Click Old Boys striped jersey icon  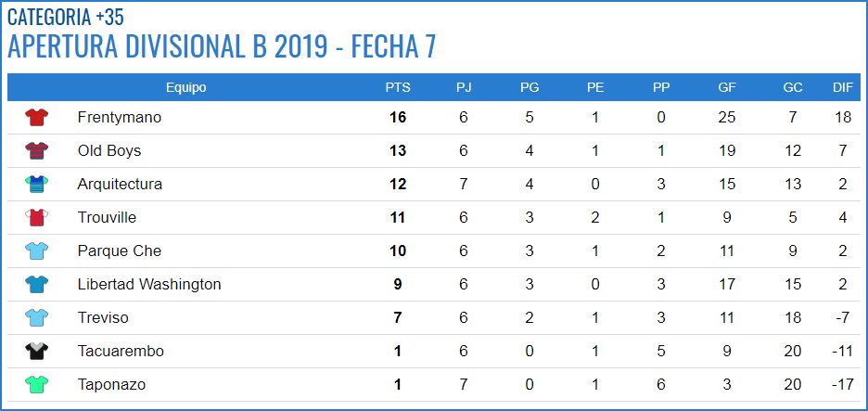pyautogui.click(x=37, y=151)
